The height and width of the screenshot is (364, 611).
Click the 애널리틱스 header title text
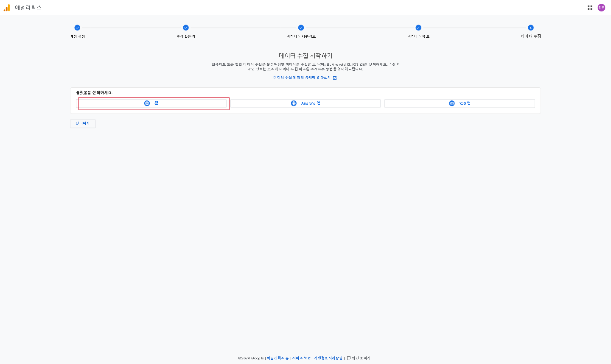tap(28, 8)
